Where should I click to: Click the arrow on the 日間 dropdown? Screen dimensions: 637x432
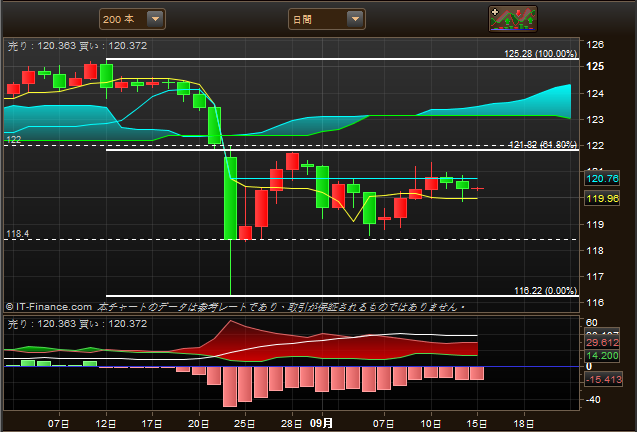[355, 19]
